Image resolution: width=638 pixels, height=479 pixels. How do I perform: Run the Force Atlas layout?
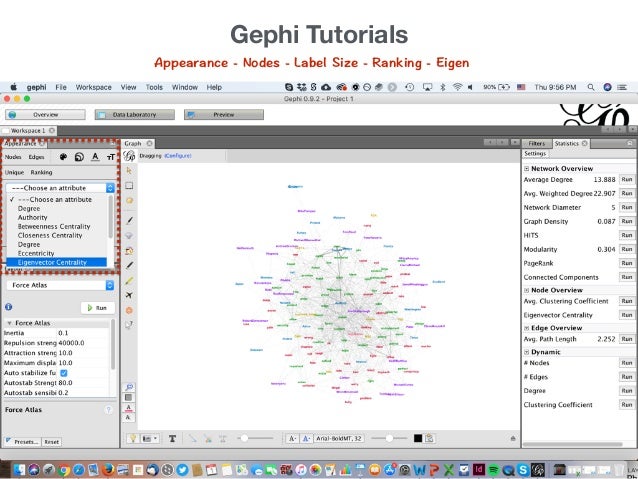[98, 308]
